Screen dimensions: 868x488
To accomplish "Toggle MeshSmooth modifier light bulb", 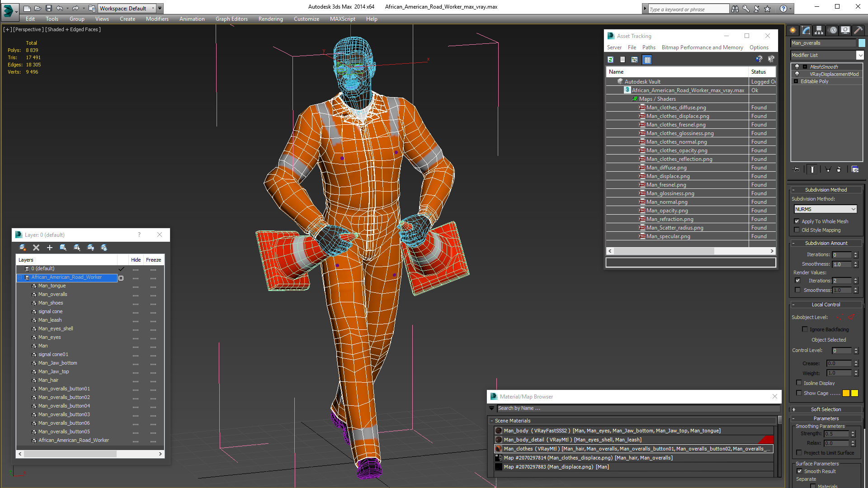I will (x=797, y=67).
